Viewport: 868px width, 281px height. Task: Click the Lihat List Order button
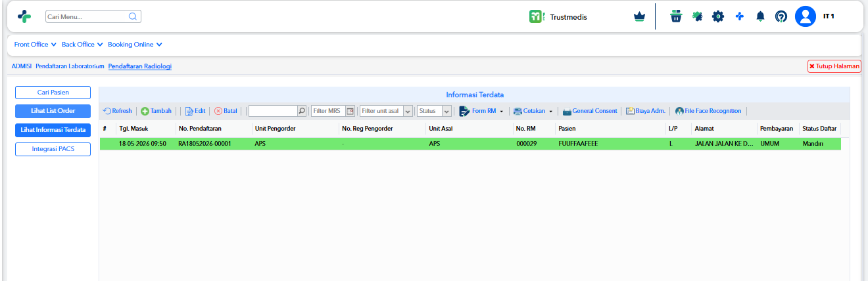click(53, 111)
